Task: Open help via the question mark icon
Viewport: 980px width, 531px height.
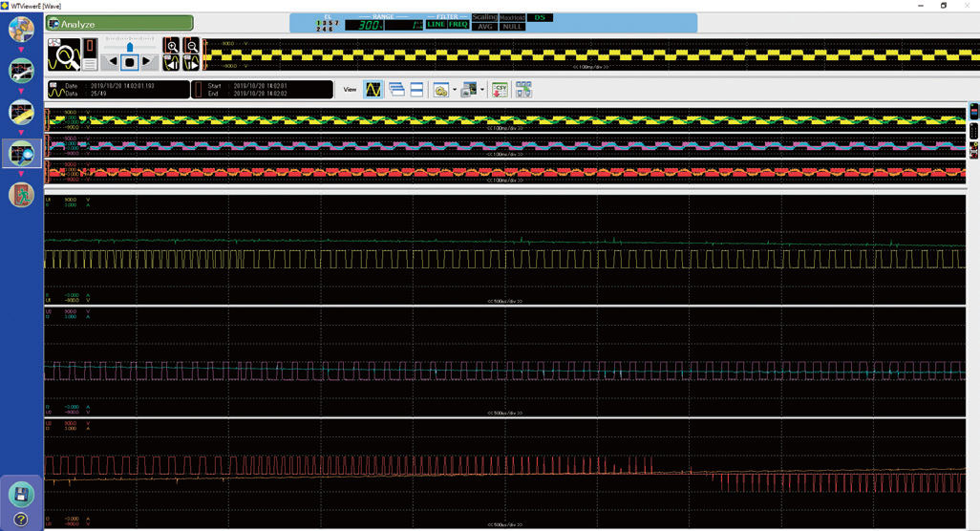Action: 21,520
